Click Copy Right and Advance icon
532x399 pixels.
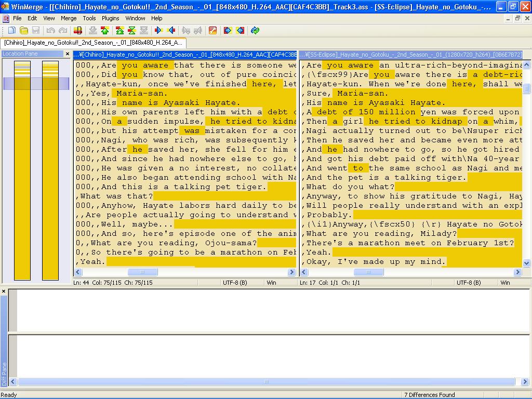pyautogui.click(x=185, y=31)
